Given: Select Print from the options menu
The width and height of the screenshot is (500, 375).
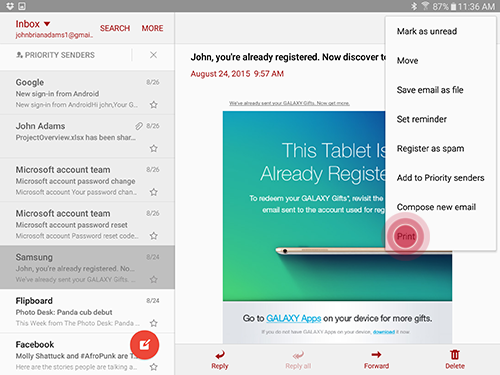Looking at the screenshot, I should 440,237.
